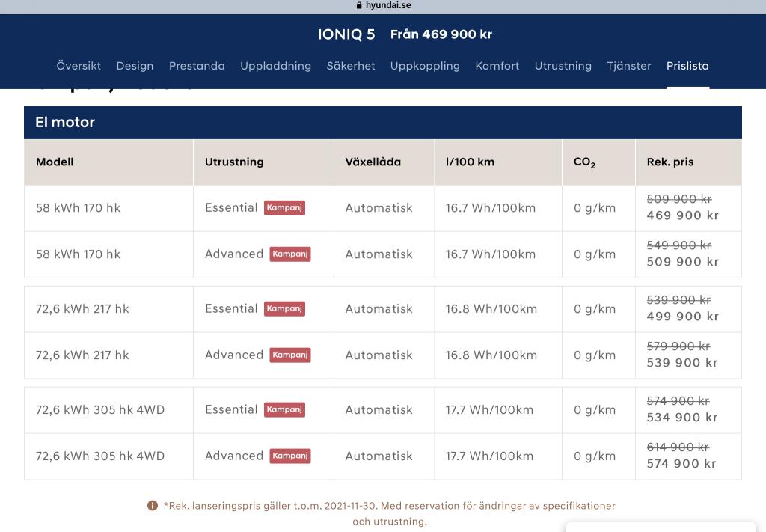Click the info icon before the launch price footnote
The image size is (766, 532).
pyautogui.click(x=153, y=506)
